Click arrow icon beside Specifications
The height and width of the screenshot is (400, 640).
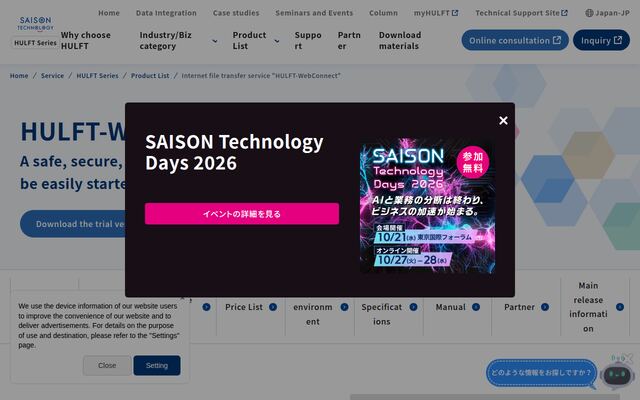413,307
